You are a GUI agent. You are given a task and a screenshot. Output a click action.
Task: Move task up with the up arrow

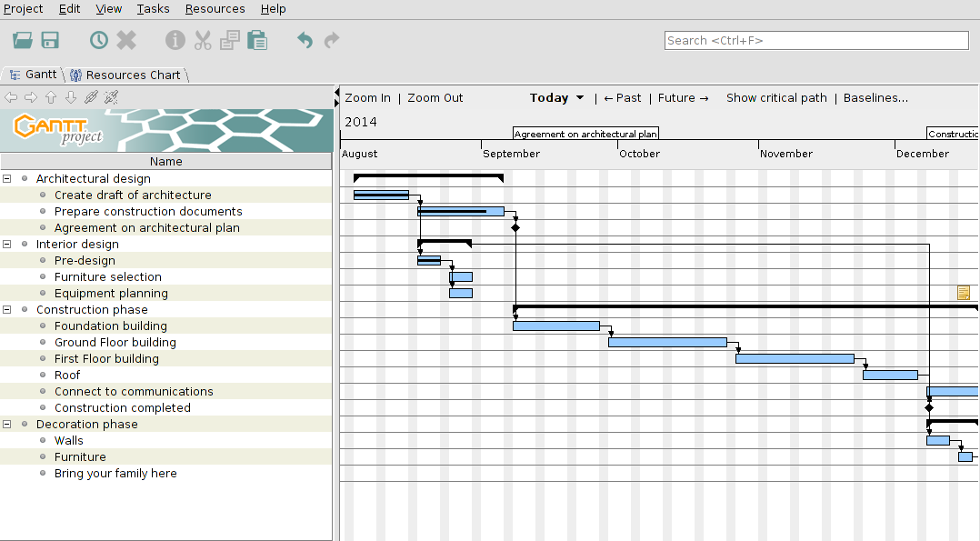tap(51, 97)
